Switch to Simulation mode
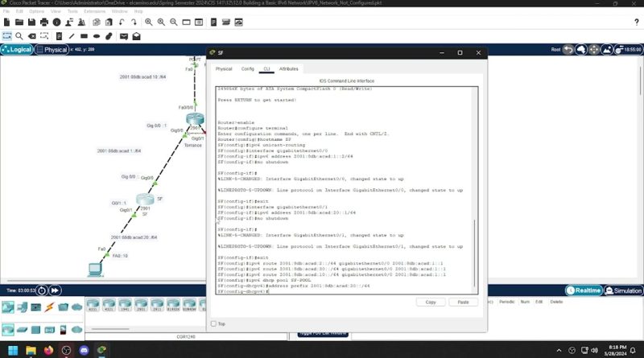Image resolution: width=644 pixels, height=358 pixels. coord(623,290)
